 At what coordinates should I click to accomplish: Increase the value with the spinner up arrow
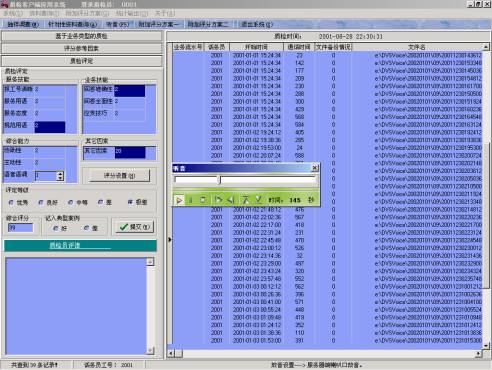60,174
